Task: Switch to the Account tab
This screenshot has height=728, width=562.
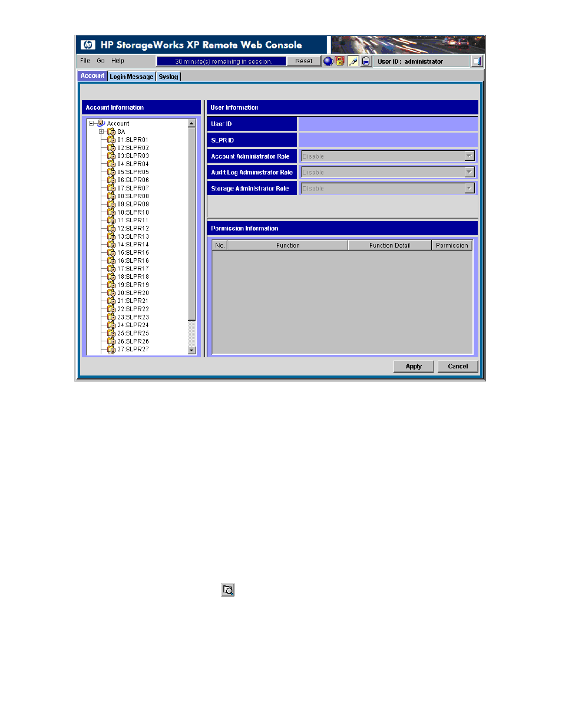Action: click(x=92, y=75)
